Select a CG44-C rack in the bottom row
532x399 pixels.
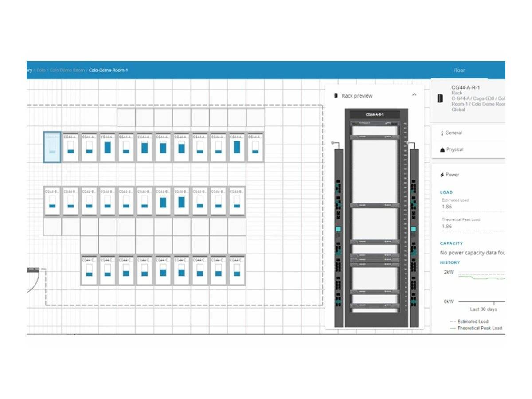(x=89, y=270)
